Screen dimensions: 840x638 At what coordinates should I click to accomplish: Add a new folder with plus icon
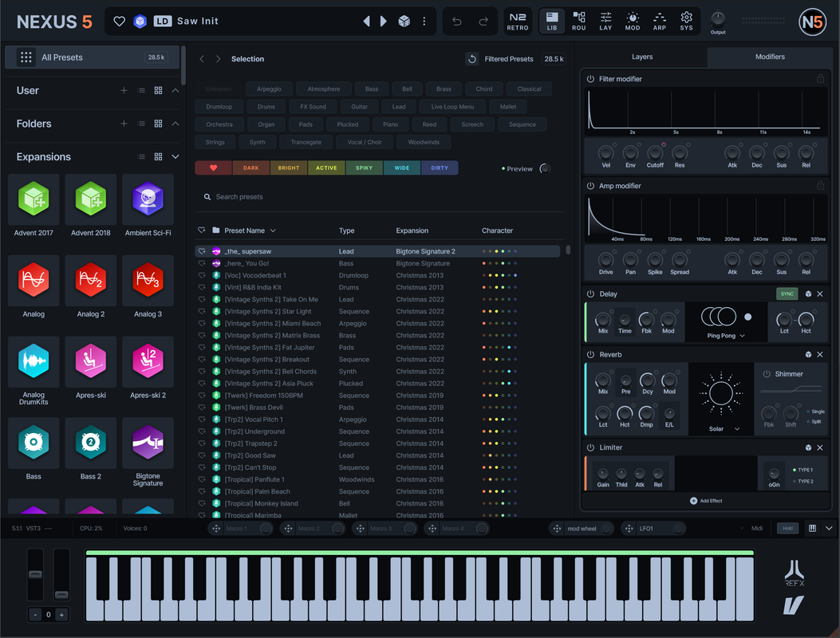[x=124, y=124]
